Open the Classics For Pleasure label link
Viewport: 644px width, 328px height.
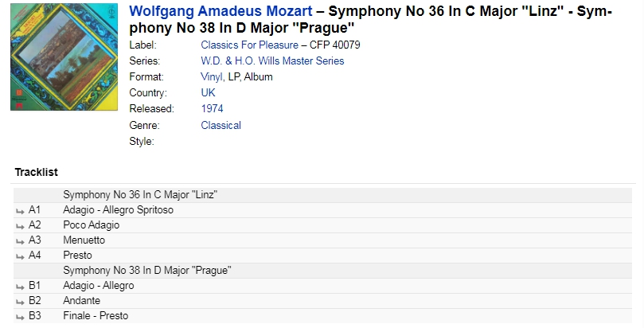(249, 45)
